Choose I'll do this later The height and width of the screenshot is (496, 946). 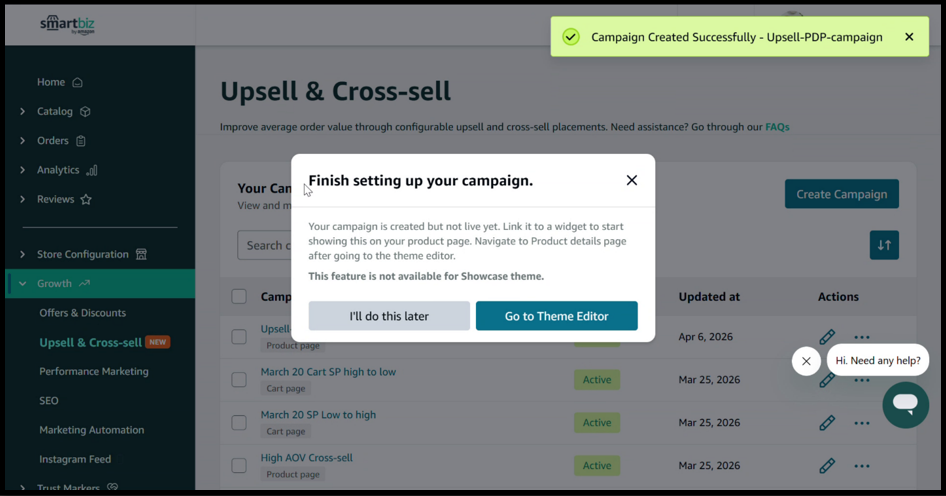click(389, 316)
